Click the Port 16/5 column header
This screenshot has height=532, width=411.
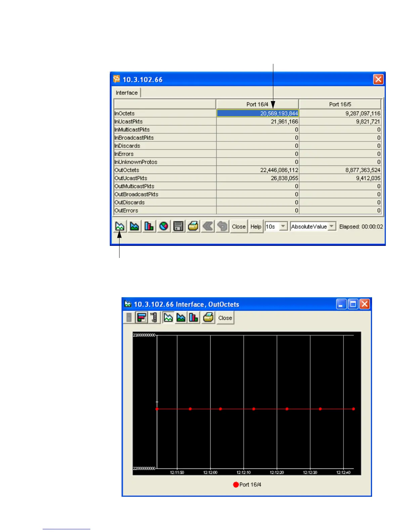click(340, 104)
